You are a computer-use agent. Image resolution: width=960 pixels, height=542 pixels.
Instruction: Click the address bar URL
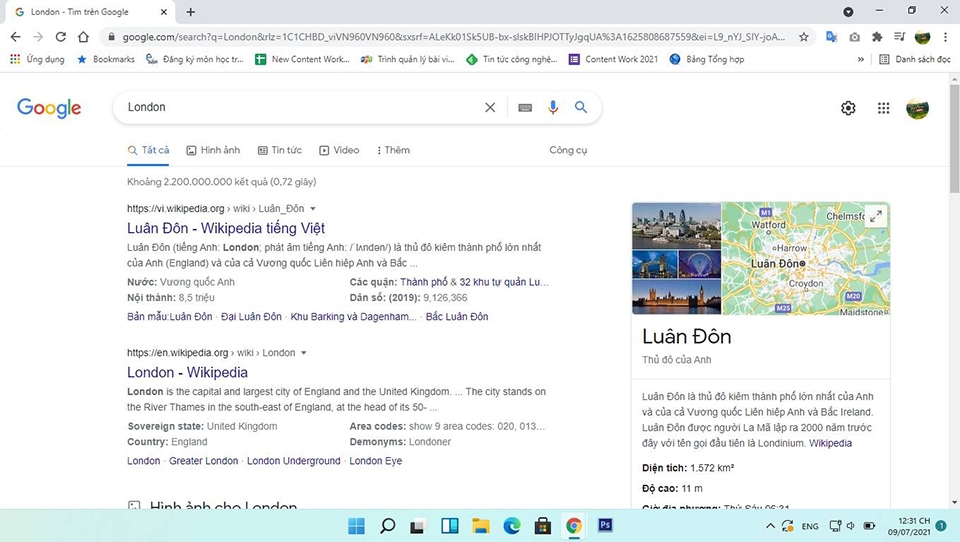[x=453, y=37]
